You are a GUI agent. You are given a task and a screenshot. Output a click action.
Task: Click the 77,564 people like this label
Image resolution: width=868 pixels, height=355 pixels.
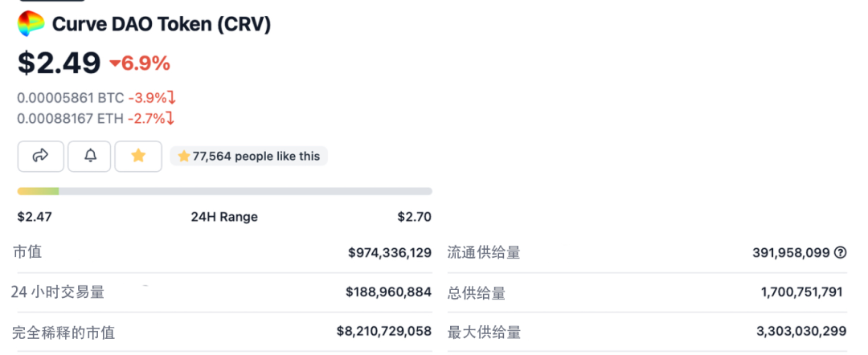click(x=256, y=157)
